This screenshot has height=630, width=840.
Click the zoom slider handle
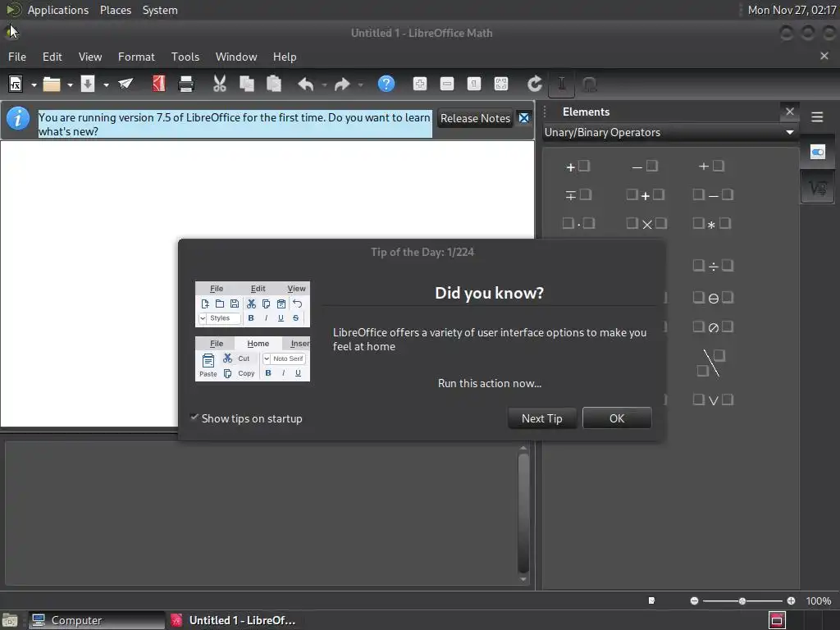[x=742, y=601]
